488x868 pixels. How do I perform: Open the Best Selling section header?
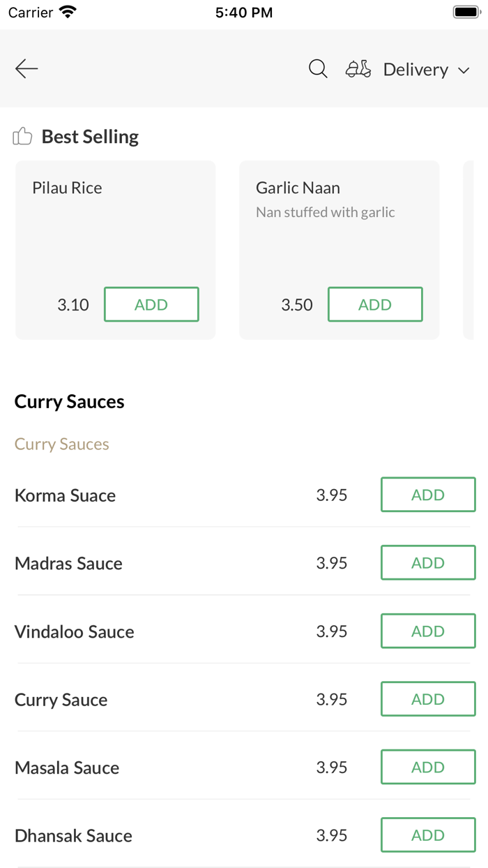[x=89, y=136]
